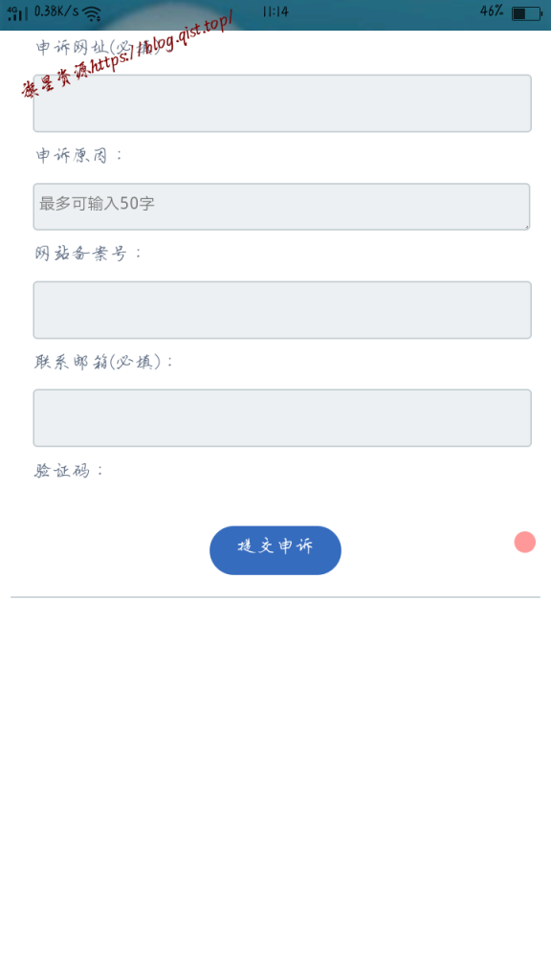The image size is (551, 980).
Task: Click the horizontal divider below the submit button
Action: click(x=275, y=596)
